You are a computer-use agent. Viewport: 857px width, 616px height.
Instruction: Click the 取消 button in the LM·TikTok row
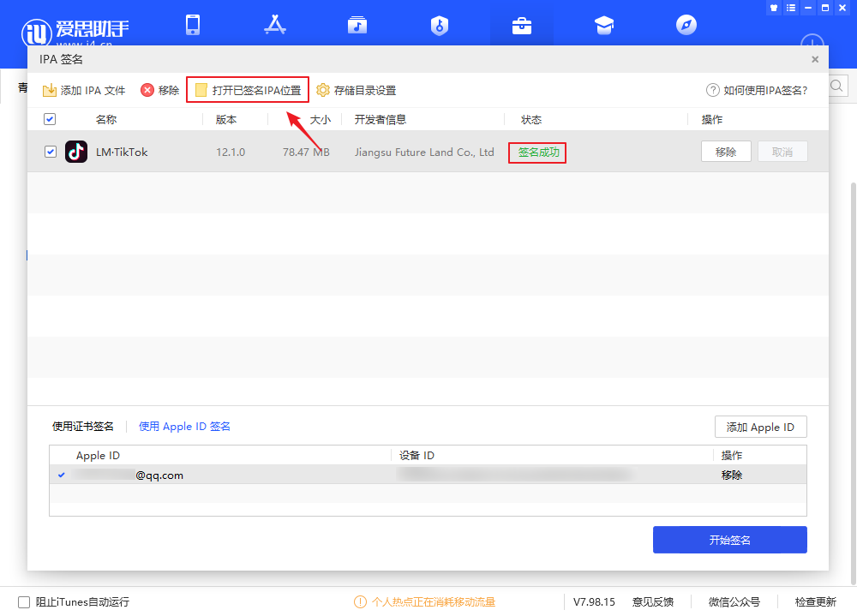pyautogui.click(x=782, y=152)
